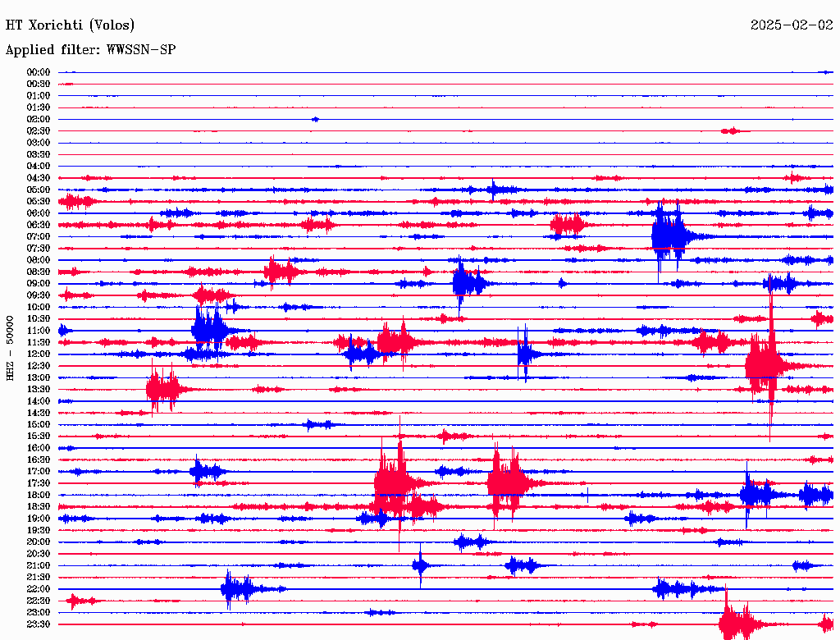The image size is (840, 640).
Task: Click the 16:00 time label
Action: (x=39, y=448)
